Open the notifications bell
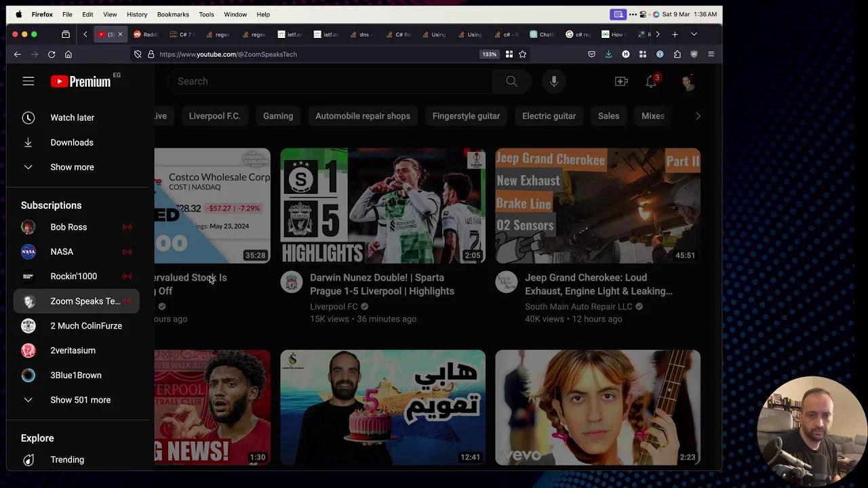Screen dimensions: 868x488 coord(651,81)
